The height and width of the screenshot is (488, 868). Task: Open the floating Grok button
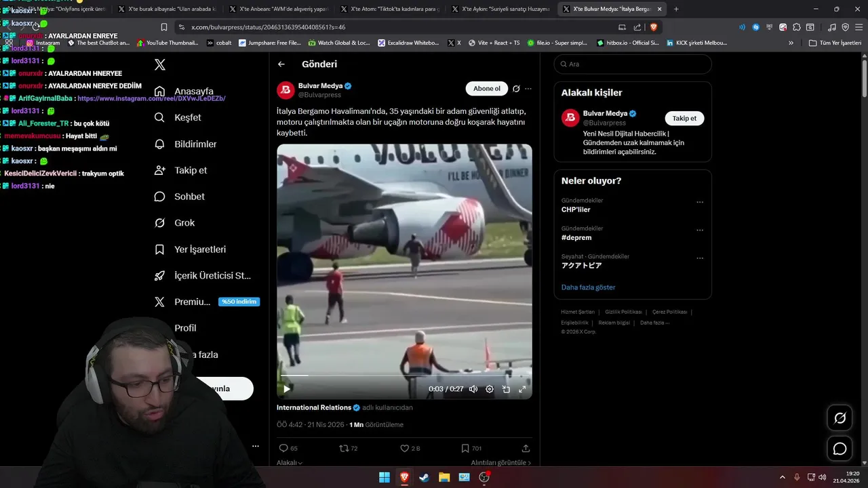pos(840,418)
